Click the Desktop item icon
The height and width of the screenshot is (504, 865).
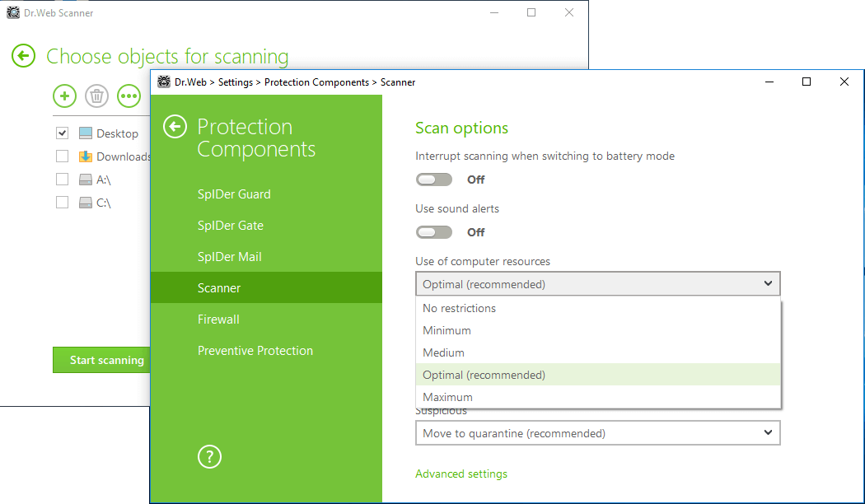86,133
